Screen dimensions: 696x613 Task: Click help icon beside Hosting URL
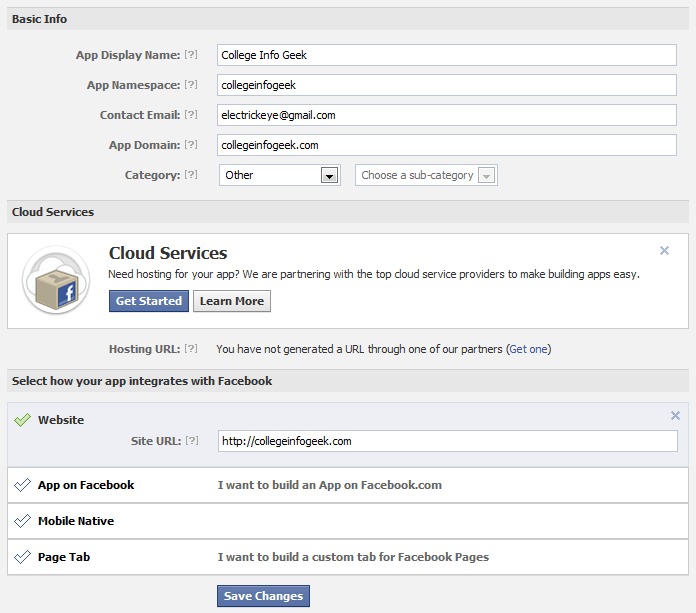191,349
